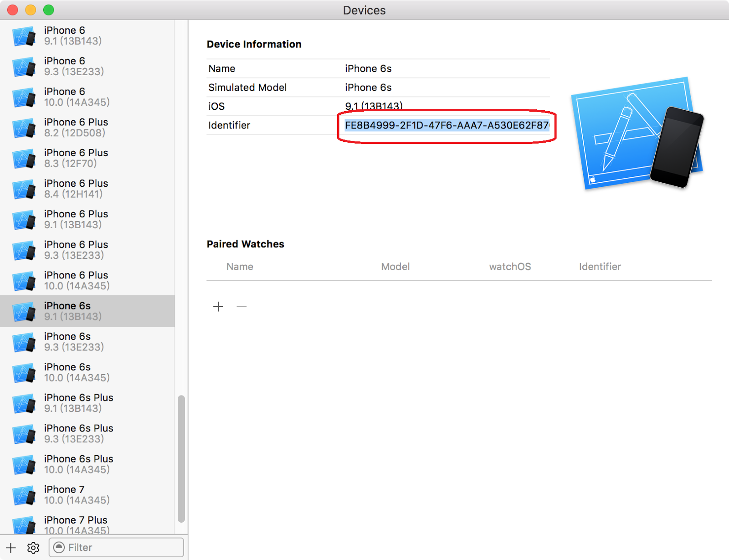Click the simulator icon beside iPhone 7 Plus

(24, 525)
